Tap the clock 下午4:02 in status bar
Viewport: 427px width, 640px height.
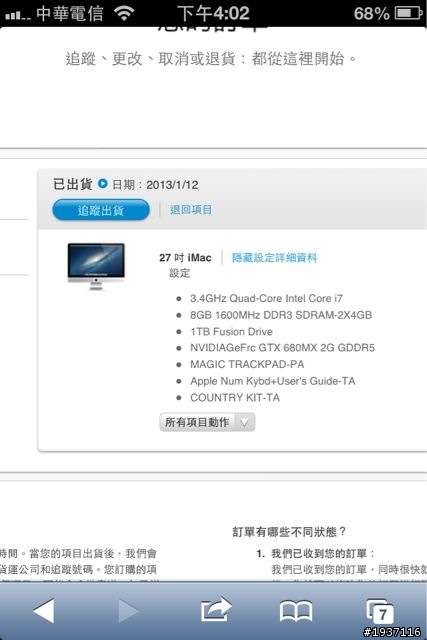coord(213,13)
